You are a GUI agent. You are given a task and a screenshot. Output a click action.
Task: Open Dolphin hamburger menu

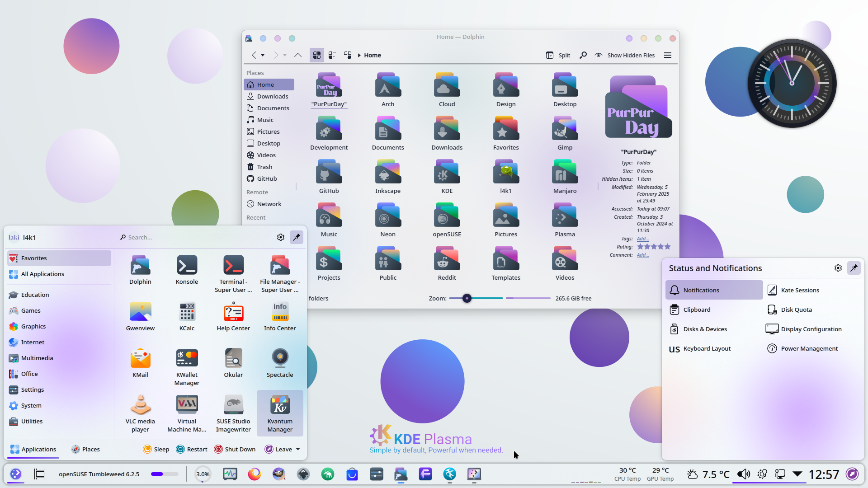click(668, 55)
